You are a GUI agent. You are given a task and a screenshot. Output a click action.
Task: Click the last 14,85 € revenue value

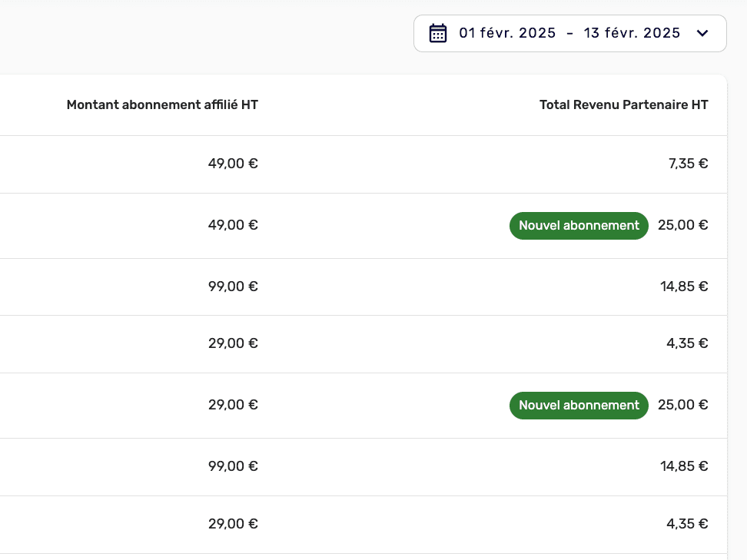[684, 466]
